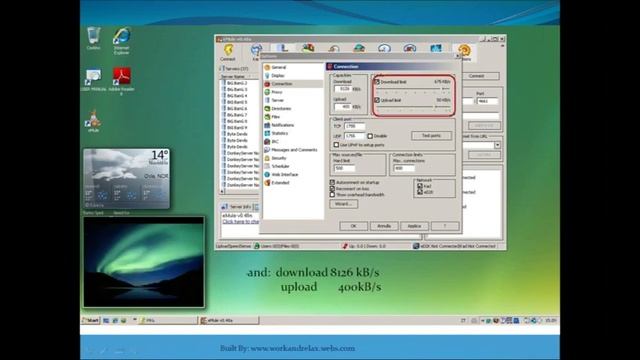The image size is (640, 360).
Task: Select Proxy category icon in options list
Action: coord(267,92)
